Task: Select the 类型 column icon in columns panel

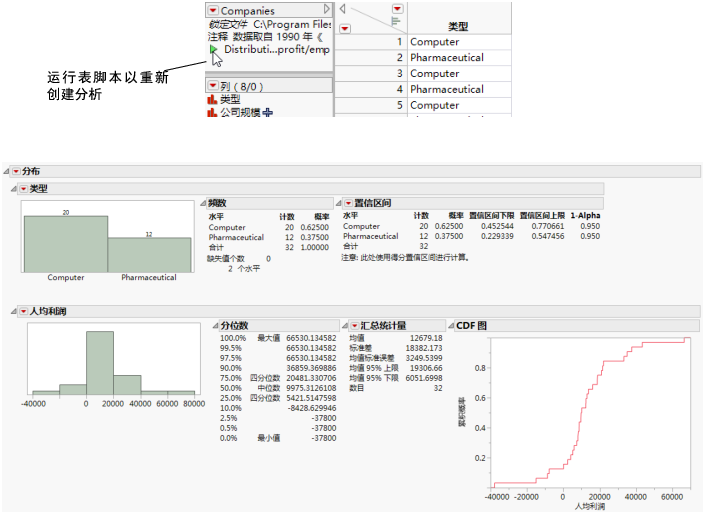Action: coord(212,99)
